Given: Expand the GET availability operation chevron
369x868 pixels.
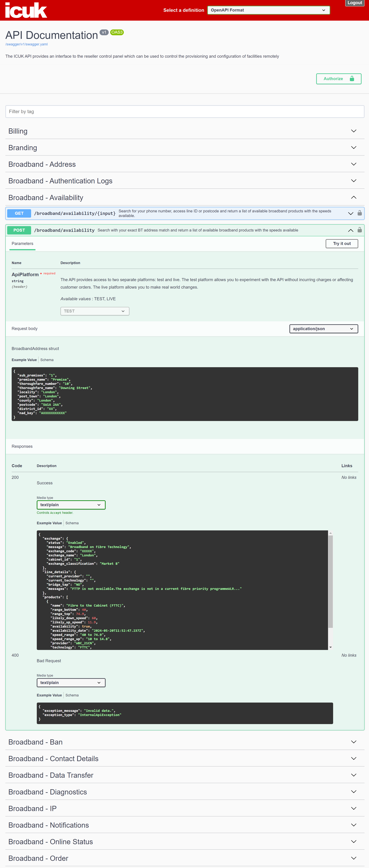Looking at the screenshot, I should (x=350, y=213).
